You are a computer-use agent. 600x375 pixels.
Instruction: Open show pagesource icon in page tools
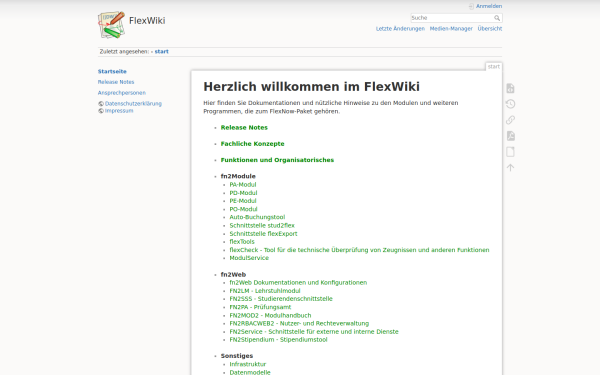pos(510,88)
